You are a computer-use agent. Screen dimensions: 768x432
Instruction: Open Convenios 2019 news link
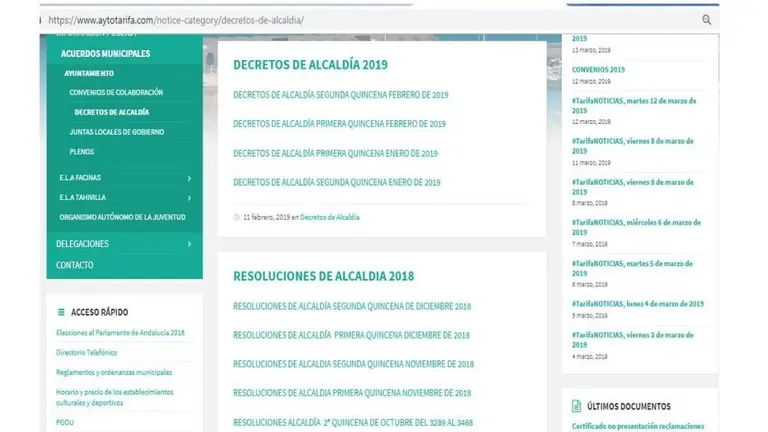pos(598,70)
